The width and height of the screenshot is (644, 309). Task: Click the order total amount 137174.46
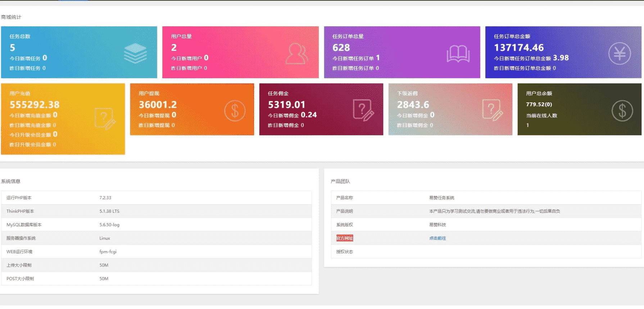(x=519, y=47)
